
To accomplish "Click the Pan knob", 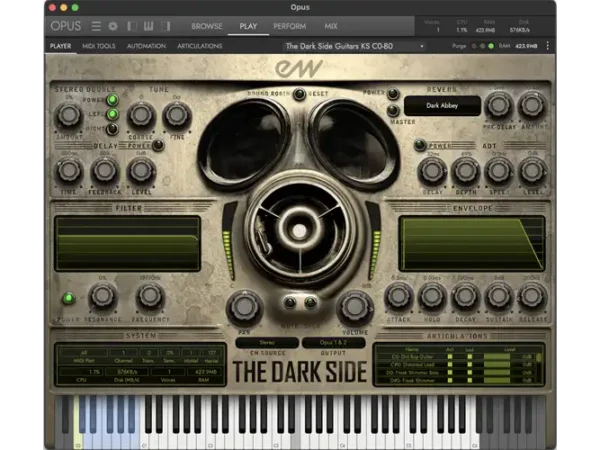I will pyautogui.click(x=244, y=308).
